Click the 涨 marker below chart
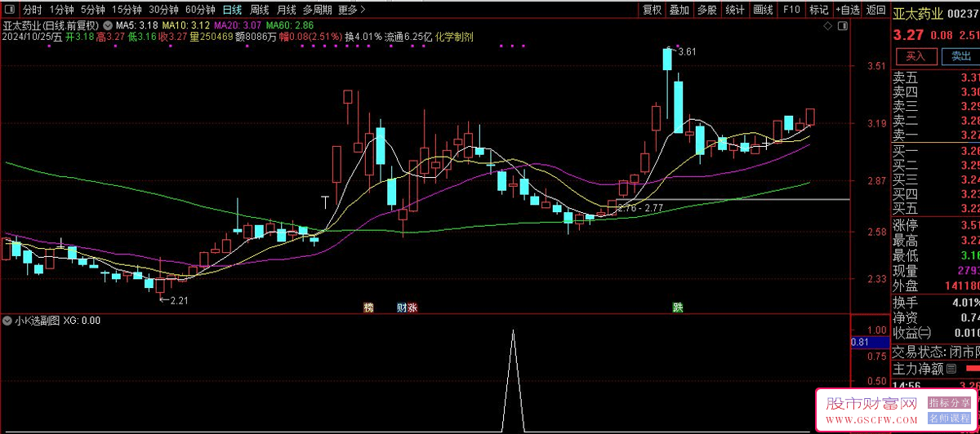This screenshot has width=980, height=434. click(412, 307)
